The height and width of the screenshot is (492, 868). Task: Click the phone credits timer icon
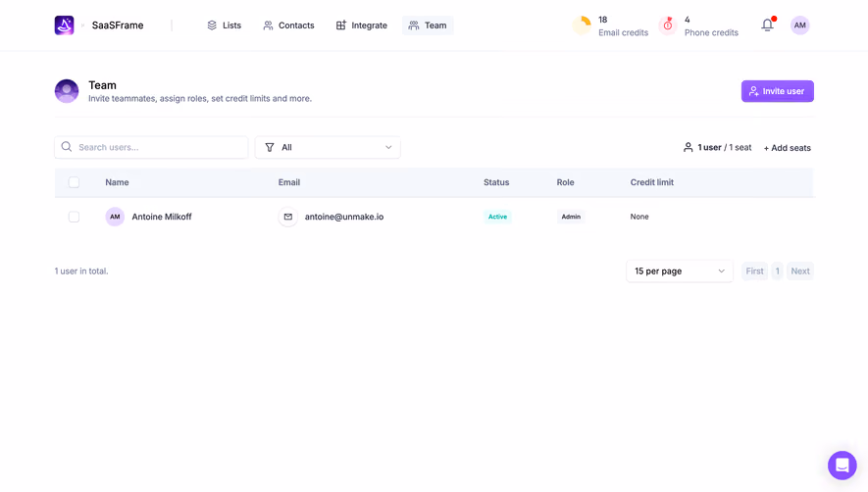pos(668,25)
